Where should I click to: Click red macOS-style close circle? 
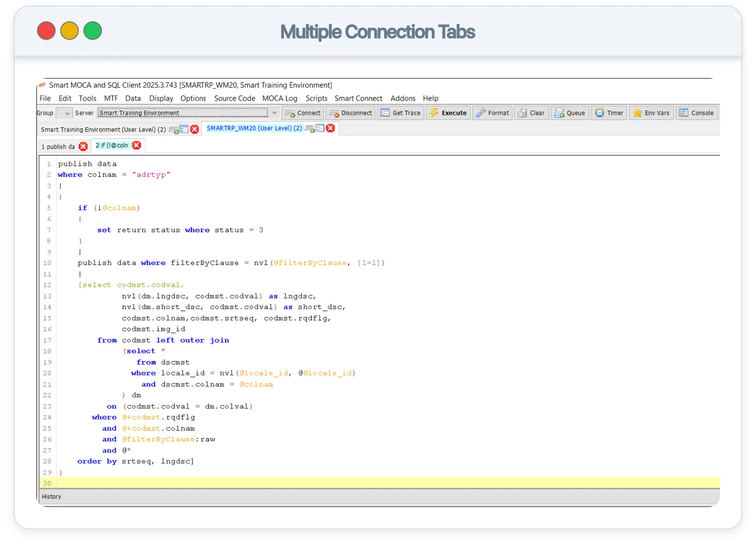coord(46,31)
